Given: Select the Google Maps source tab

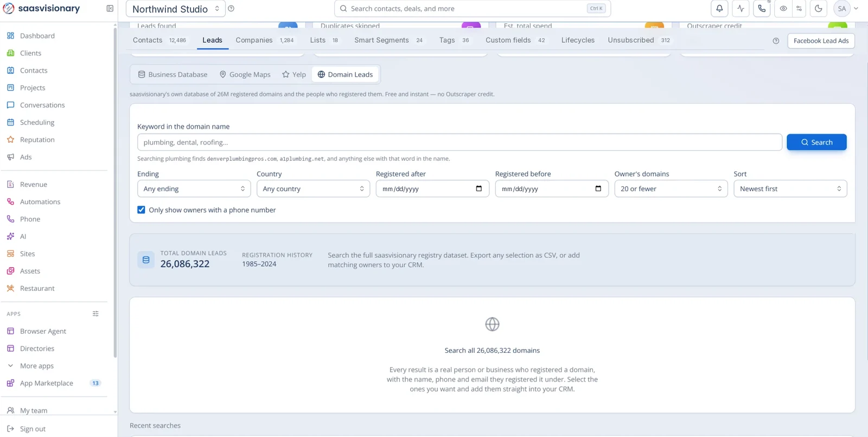Looking at the screenshot, I should click(245, 74).
